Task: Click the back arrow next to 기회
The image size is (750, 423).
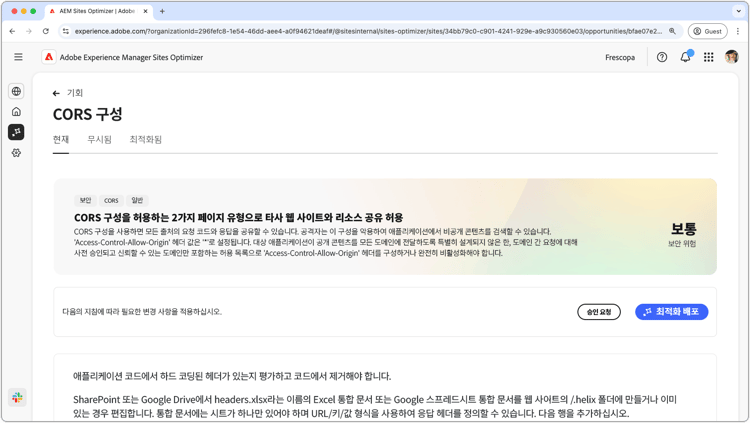Action: [x=56, y=93]
